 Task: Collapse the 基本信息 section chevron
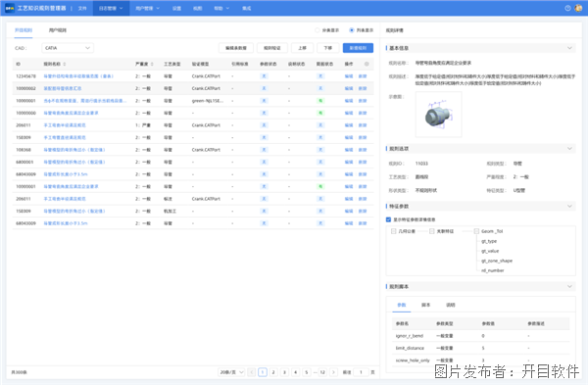click(569, 48)
